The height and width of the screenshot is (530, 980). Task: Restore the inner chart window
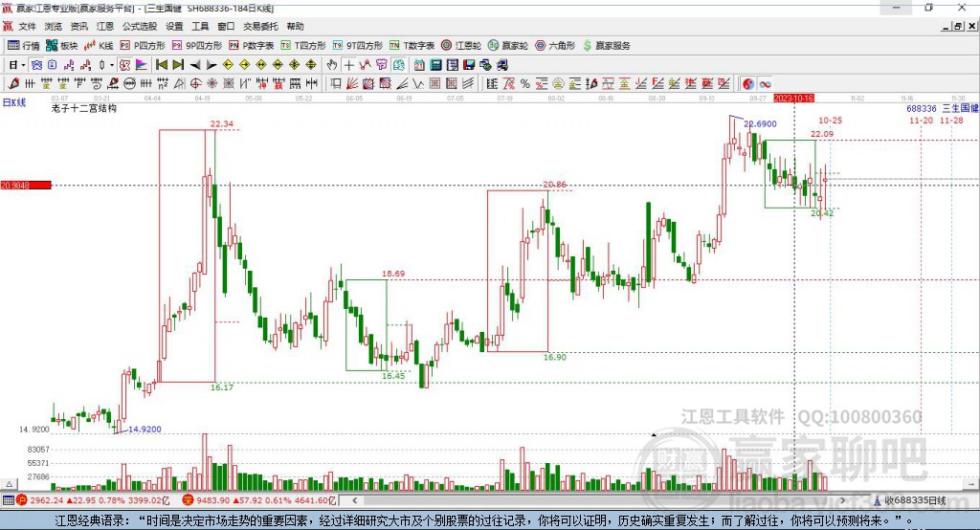click(958, 26)
